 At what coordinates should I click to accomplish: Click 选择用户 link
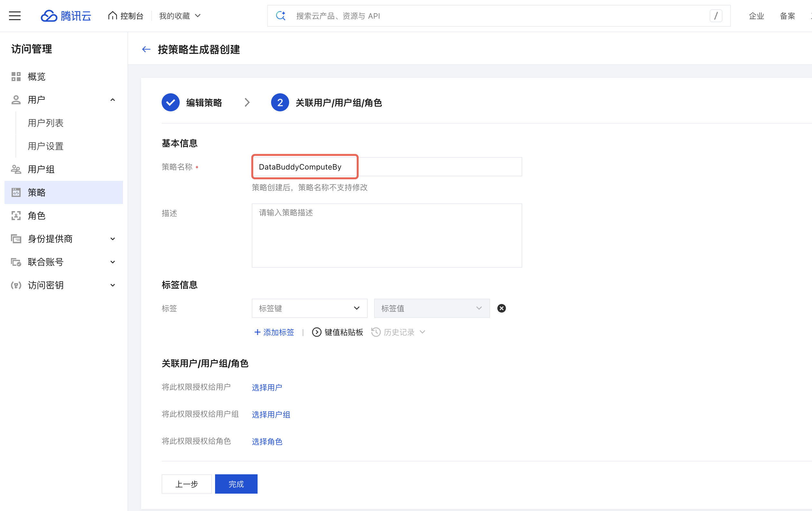click(x=267, y=387)
